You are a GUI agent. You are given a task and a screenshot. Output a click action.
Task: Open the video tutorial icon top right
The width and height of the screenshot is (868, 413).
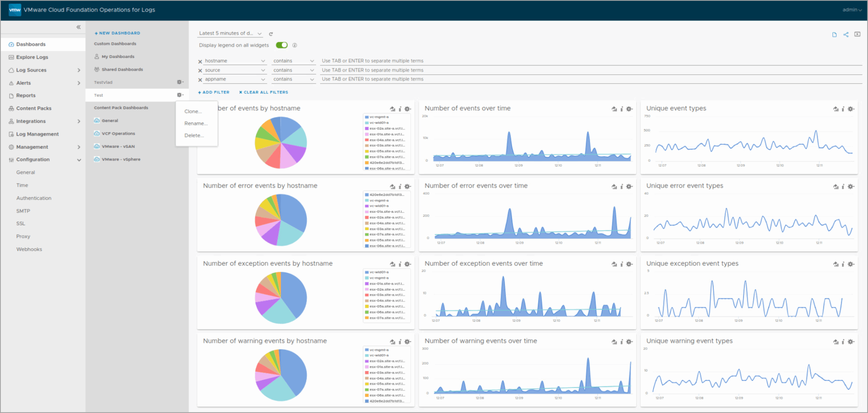858,34
